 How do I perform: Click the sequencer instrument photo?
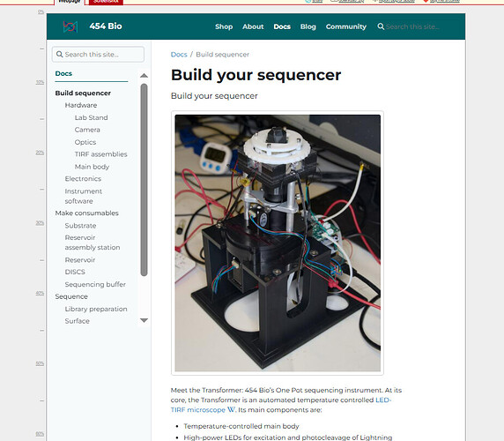click(278, 243)
